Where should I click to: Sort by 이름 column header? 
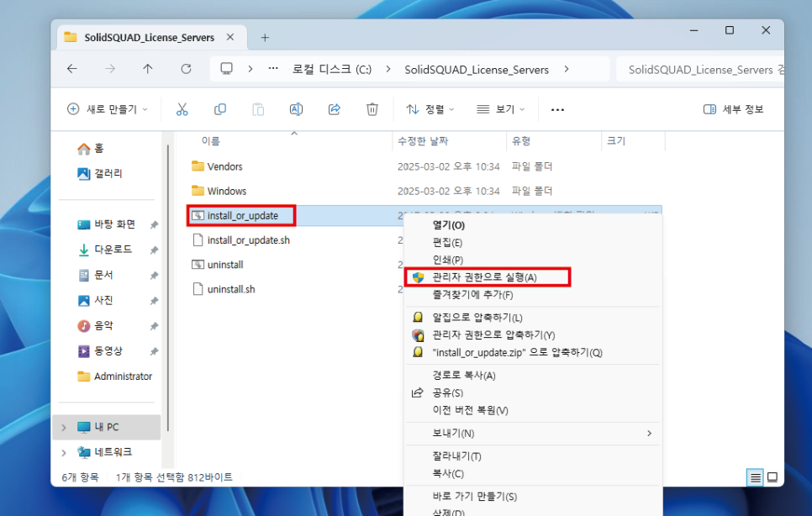point(210,141)
